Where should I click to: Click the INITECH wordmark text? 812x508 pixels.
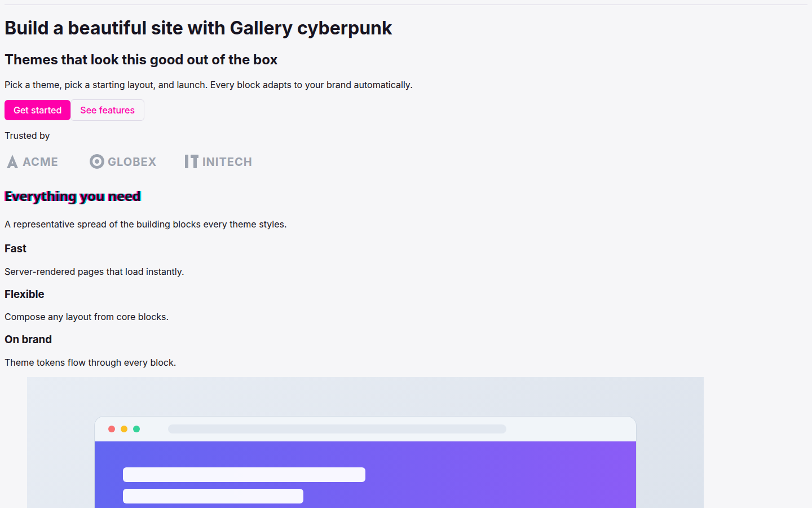227,162
